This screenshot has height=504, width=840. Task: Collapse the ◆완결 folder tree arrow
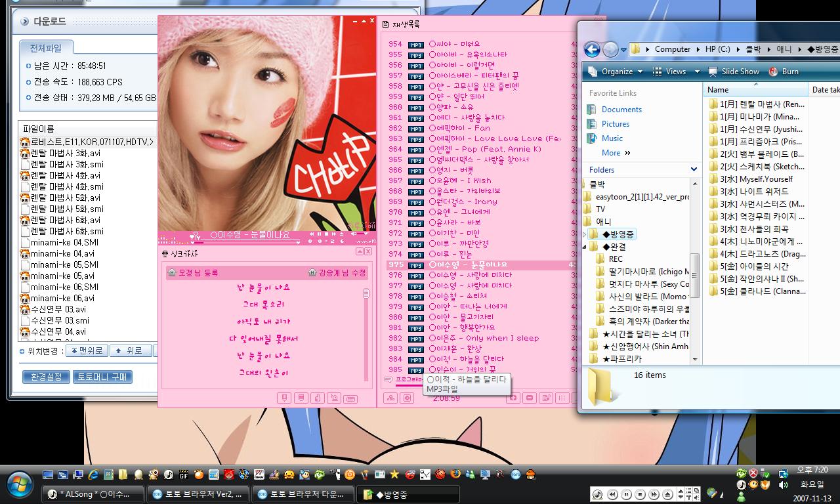pos(585,247)
